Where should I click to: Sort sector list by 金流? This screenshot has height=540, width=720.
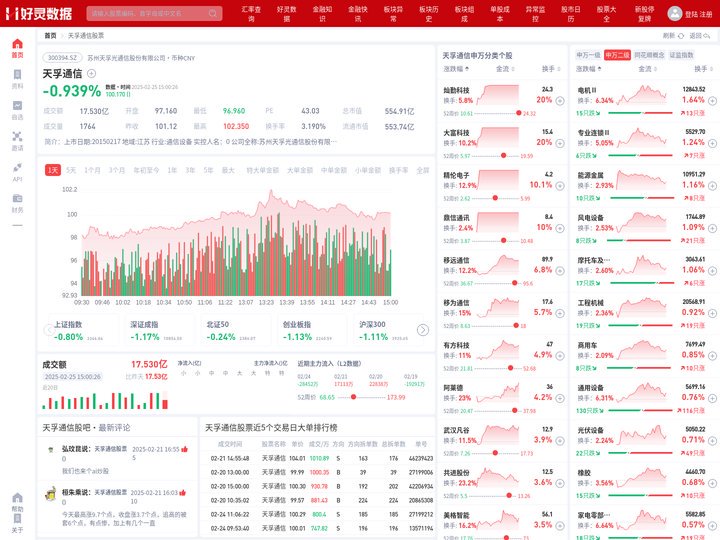[x=647, y=69]
